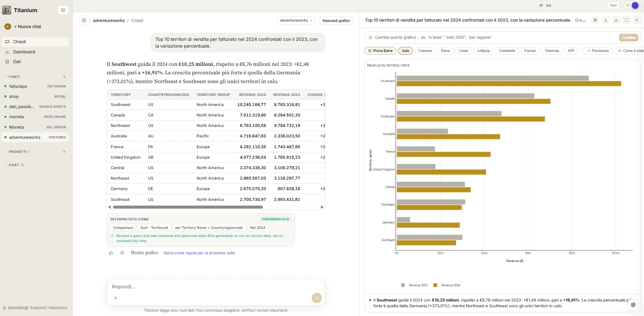Add a new source with the Fonti plus icon
Image resolution: width=644 pixels, height=316 pixels.
[x=64, y=77]
